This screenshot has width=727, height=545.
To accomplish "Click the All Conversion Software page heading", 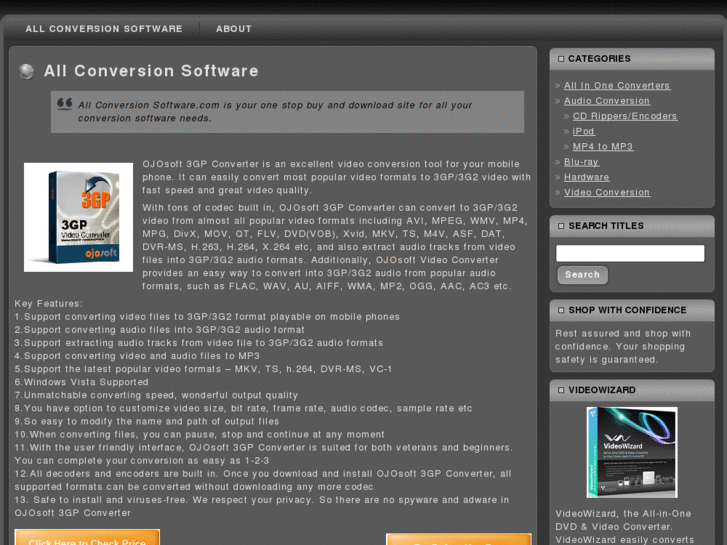I will (151, 71).
